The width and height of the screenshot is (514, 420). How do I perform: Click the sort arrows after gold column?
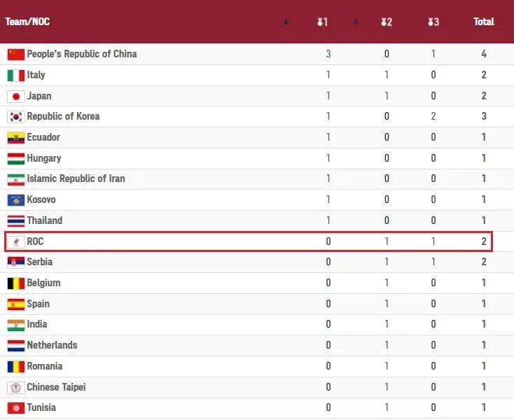356,22
